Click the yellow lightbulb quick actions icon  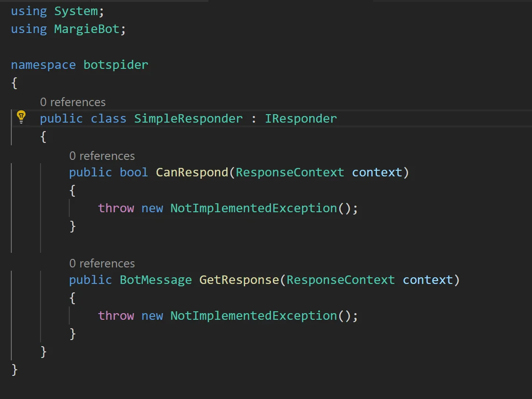point(21,117)
